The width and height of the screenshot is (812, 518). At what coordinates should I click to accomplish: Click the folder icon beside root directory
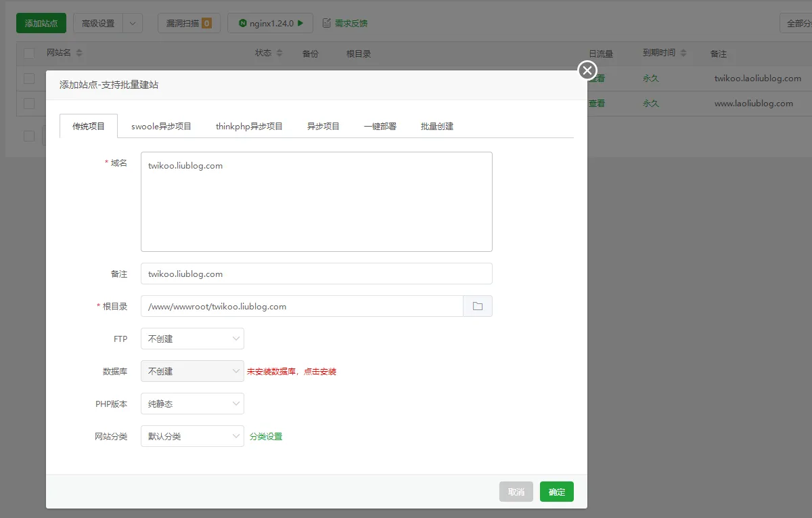[x=478, y=306]
